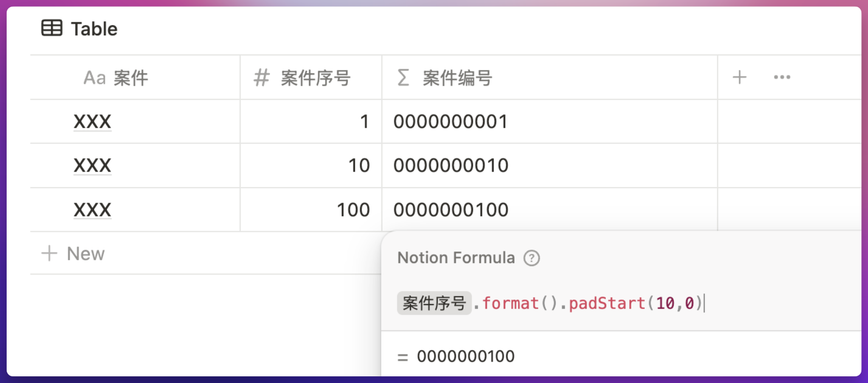Select the 案件序号 cell containing 10
Viewport: 868px width, 383px height.
point(311,166)
